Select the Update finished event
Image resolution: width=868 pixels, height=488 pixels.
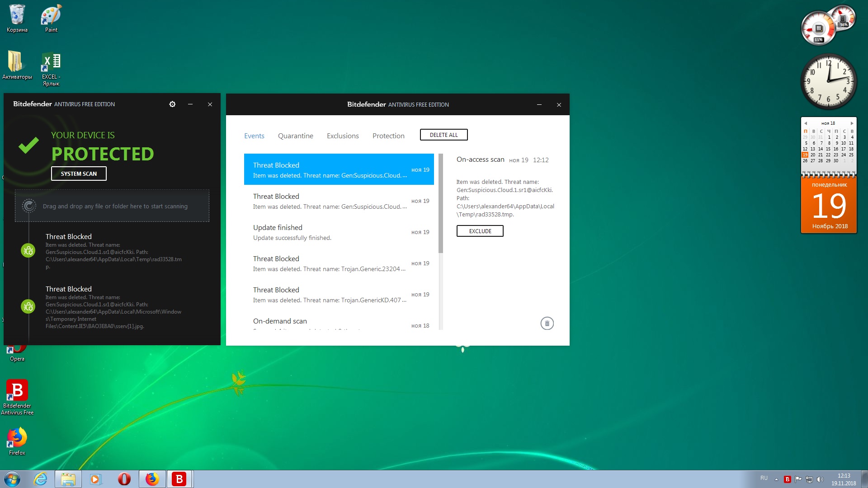pos(339,232)
